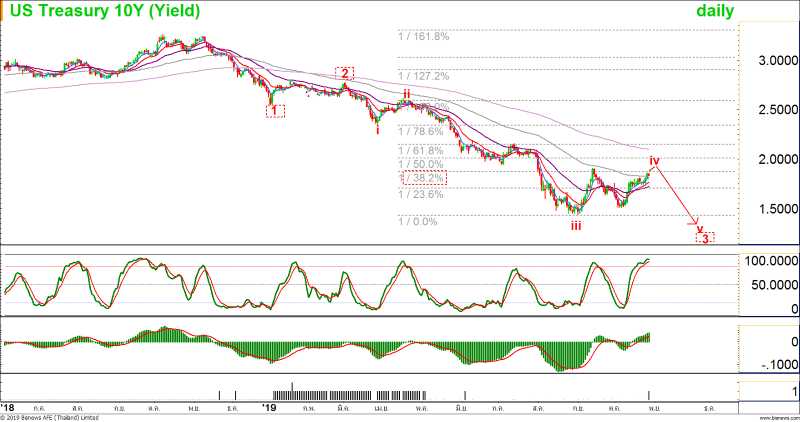Click the 3.0000 yield axis value
Screen dimensions: 800x422
(771, 61)
